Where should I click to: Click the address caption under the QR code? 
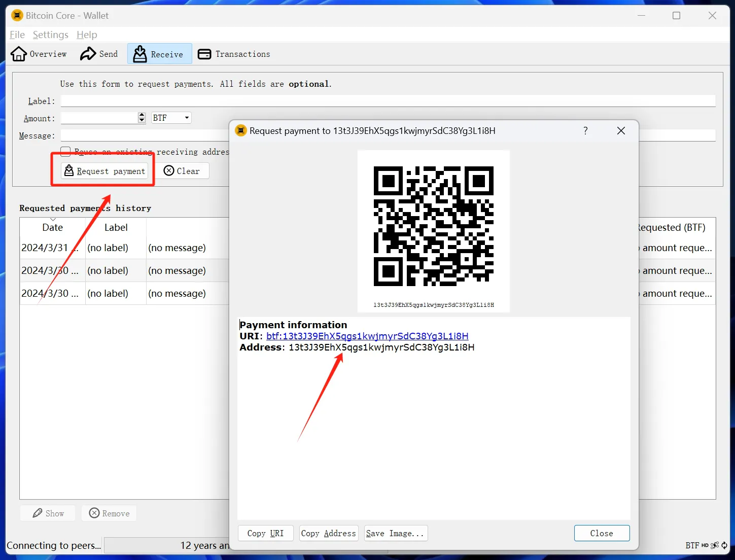(434, 305)
